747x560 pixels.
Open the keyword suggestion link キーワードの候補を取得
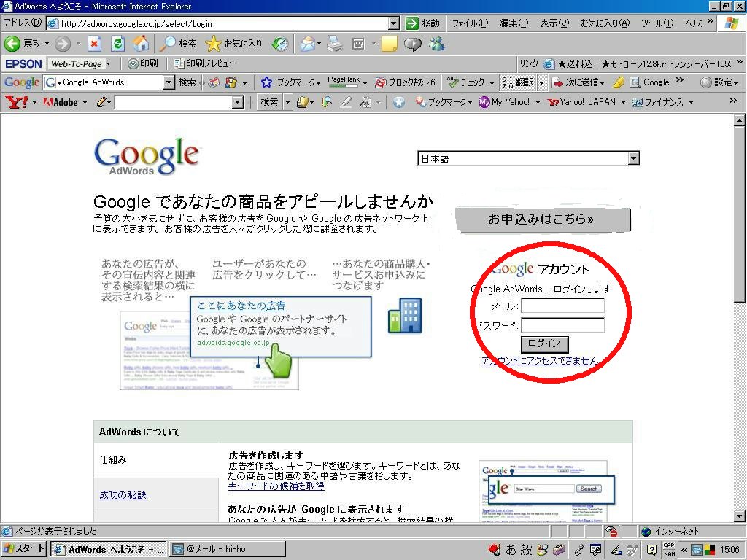coord(276,486)
